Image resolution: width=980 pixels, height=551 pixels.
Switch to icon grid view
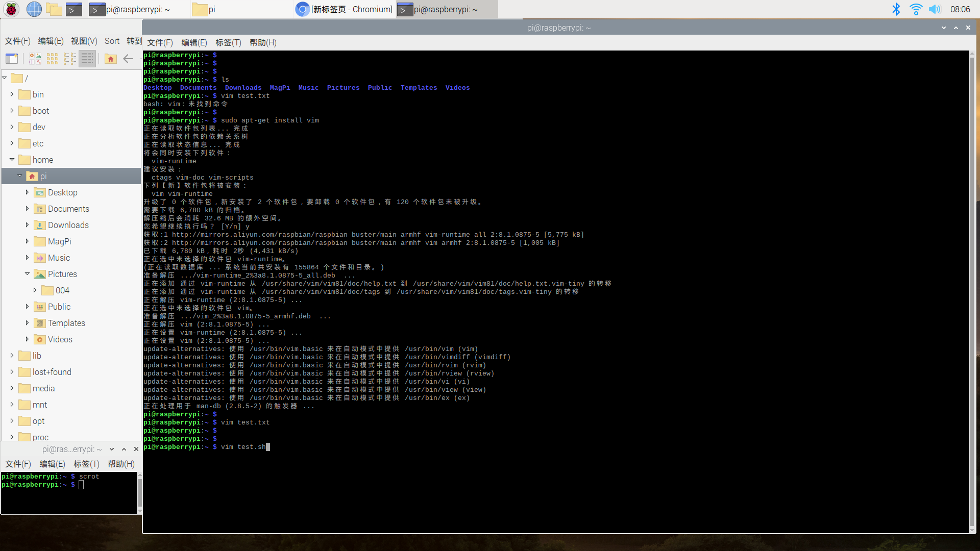53,59
